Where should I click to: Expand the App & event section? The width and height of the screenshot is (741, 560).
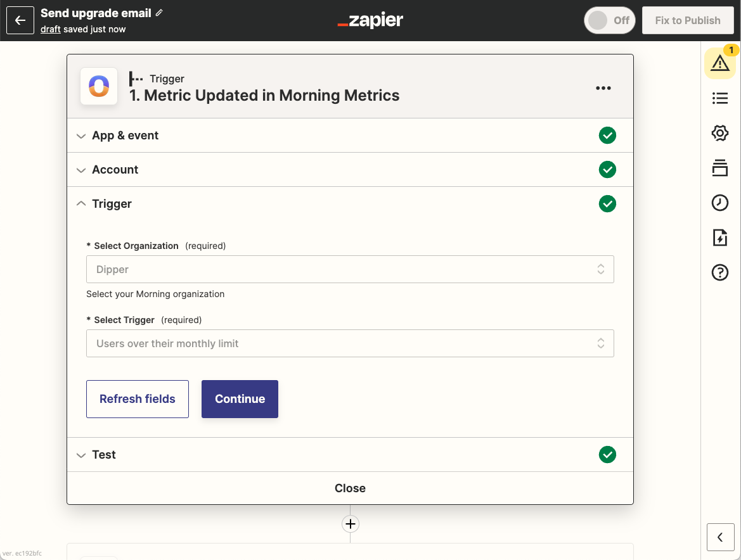[350, 136]
